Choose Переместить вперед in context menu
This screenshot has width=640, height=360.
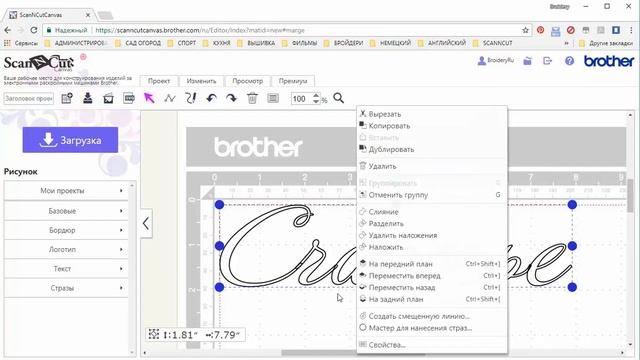(432, 276)
